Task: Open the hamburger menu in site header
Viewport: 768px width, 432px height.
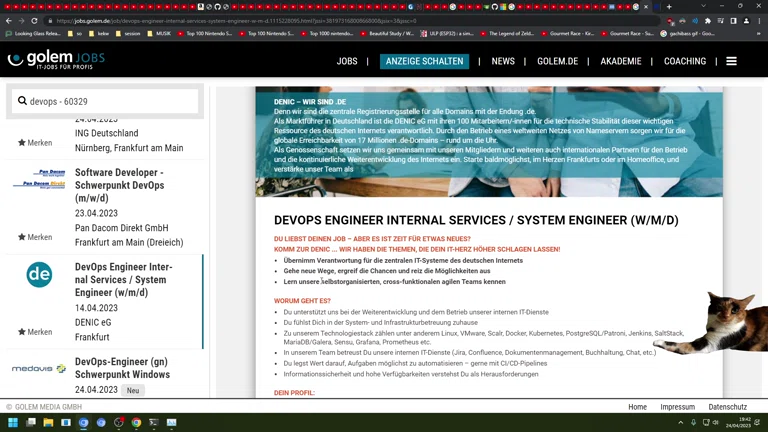Action: coord(731,61)
